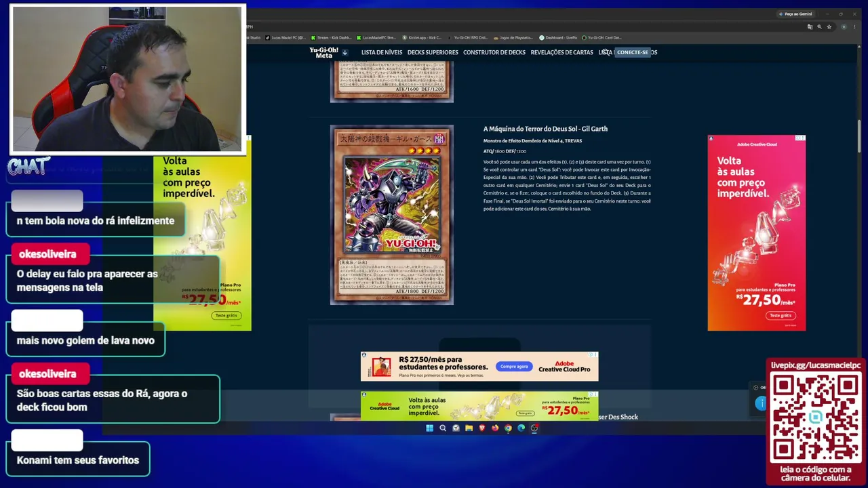Click the card title A Máquina do Terror do Deus Sol - Gil Garth
Screen dimensions: 868x488
coord(545,129)
